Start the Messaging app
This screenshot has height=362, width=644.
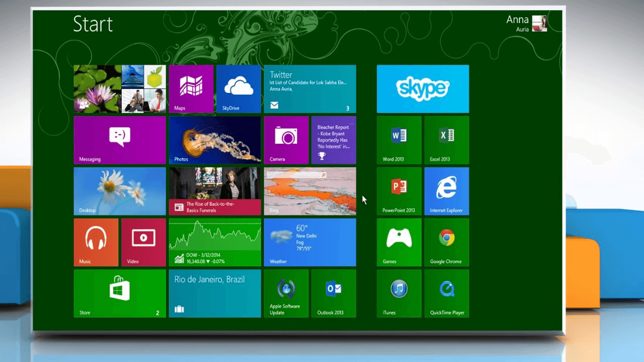tap(119, 139)
